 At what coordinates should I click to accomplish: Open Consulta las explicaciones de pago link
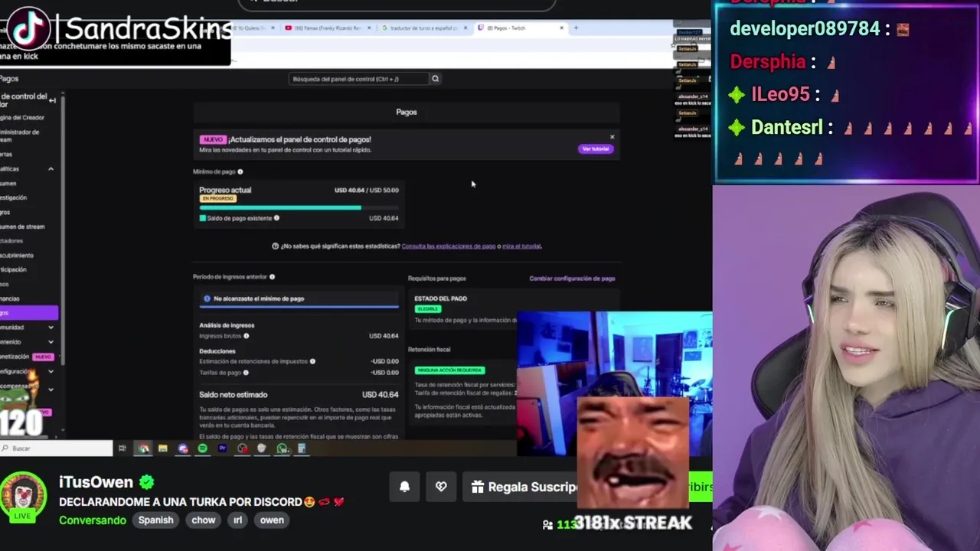tap(449, 246)
